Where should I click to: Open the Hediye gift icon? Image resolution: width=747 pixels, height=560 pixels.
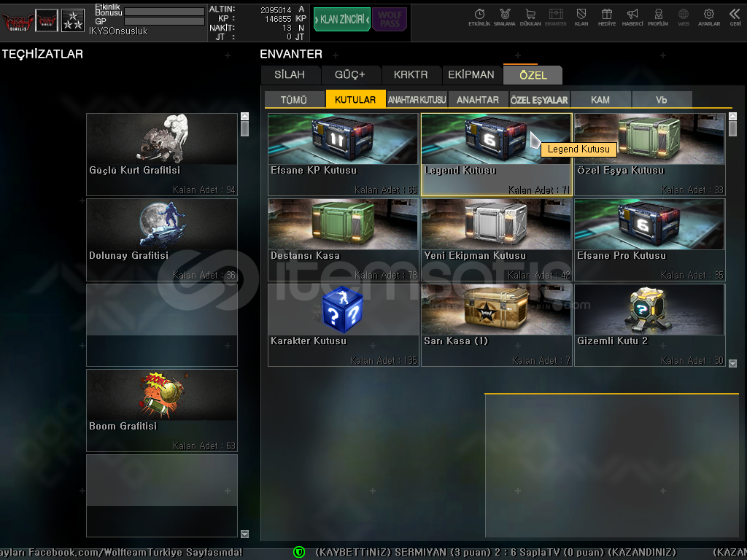[x=606, y=17]
